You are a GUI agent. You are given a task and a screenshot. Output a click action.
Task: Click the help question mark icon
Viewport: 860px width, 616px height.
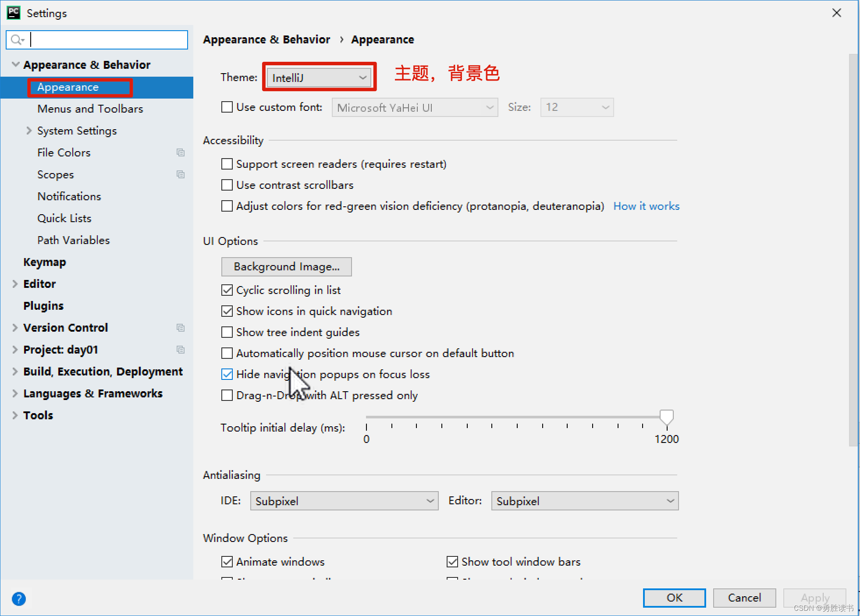19,598
